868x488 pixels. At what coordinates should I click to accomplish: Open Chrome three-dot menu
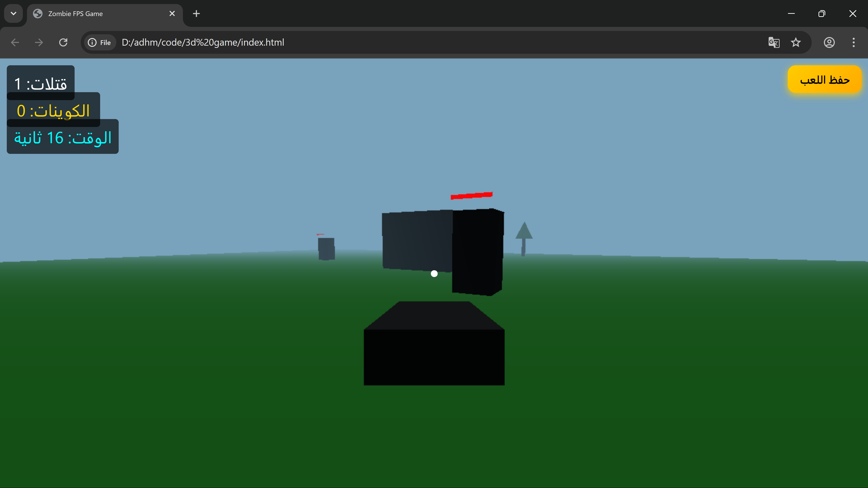(x=854, y=42)
